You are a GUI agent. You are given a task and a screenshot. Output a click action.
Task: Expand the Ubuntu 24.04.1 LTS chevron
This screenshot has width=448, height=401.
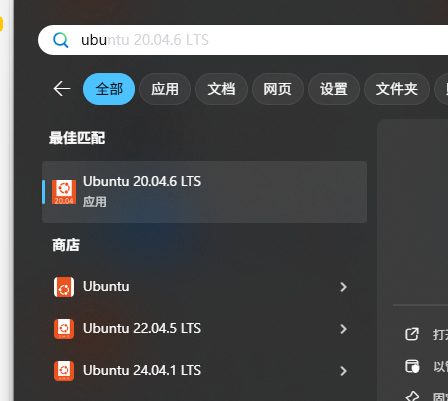[x=343, y=371]
